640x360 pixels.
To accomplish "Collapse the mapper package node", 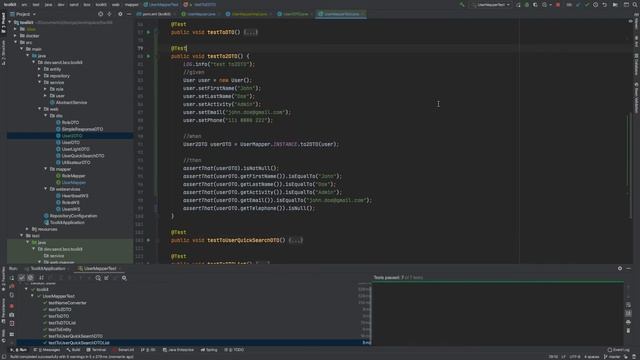I will point(46,169).
